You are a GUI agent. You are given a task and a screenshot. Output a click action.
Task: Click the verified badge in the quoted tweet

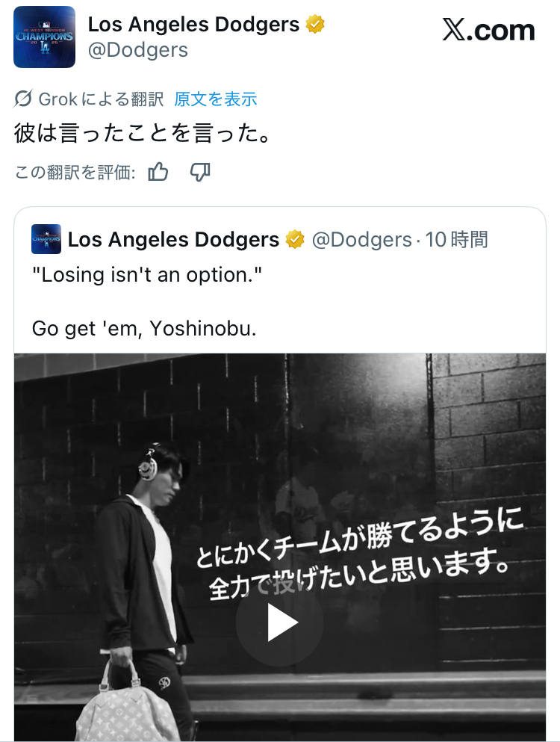click(295, 239)
